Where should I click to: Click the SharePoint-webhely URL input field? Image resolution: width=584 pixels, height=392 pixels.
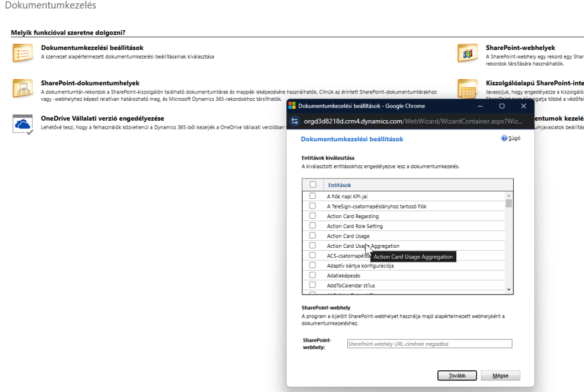click(429, 344)
